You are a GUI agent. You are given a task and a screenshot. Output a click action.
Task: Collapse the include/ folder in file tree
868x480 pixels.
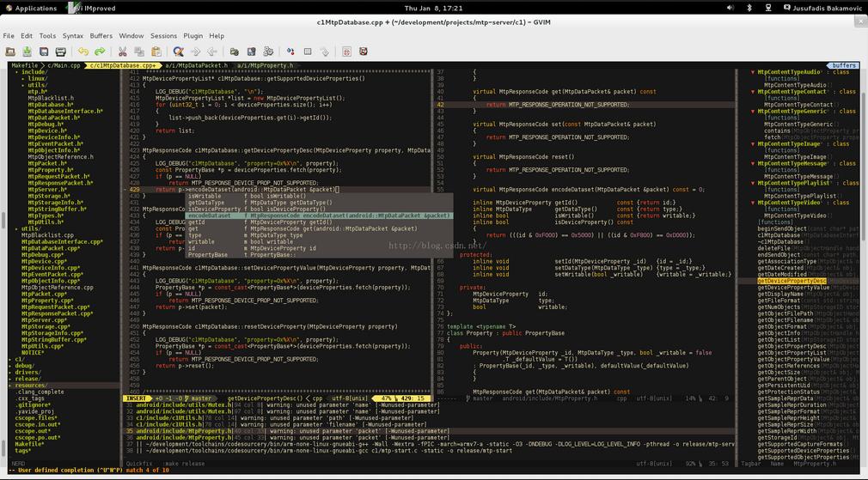(16, 72)
